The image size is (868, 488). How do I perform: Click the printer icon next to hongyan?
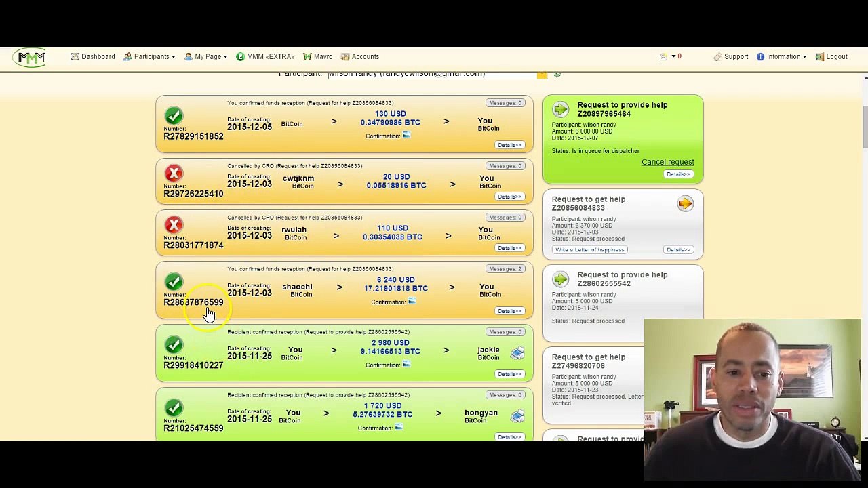[x=517, y=415]
